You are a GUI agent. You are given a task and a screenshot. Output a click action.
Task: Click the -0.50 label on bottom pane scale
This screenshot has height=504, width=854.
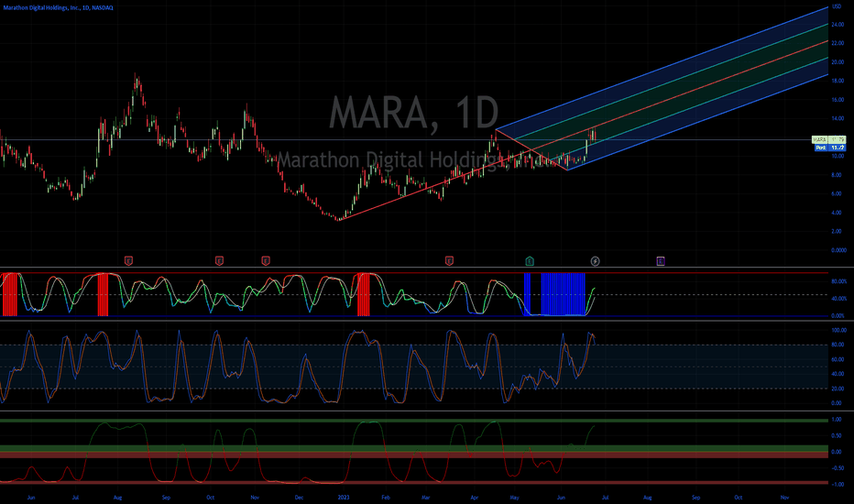pyautogui.click(x=838, y=468)
